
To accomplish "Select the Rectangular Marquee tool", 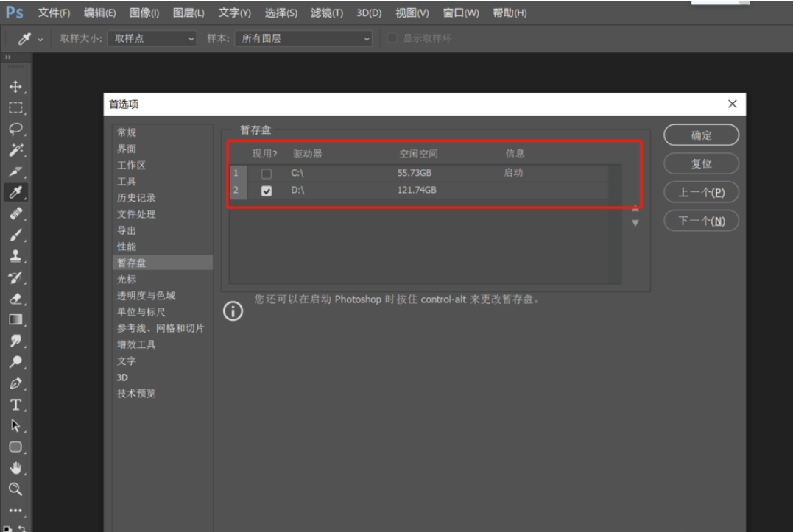I will (x=15, y=108).
